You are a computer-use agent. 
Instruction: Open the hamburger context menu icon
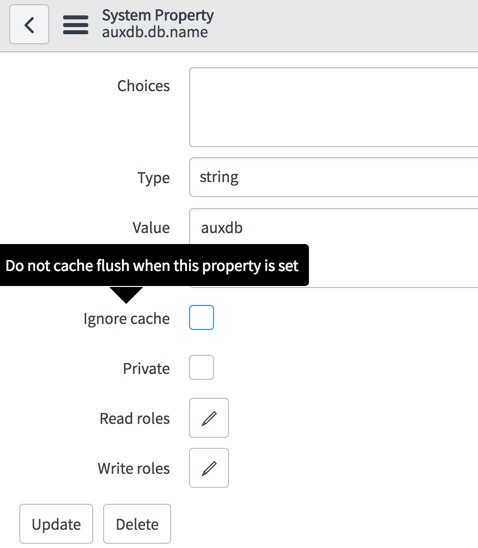[x=75, y=25]
